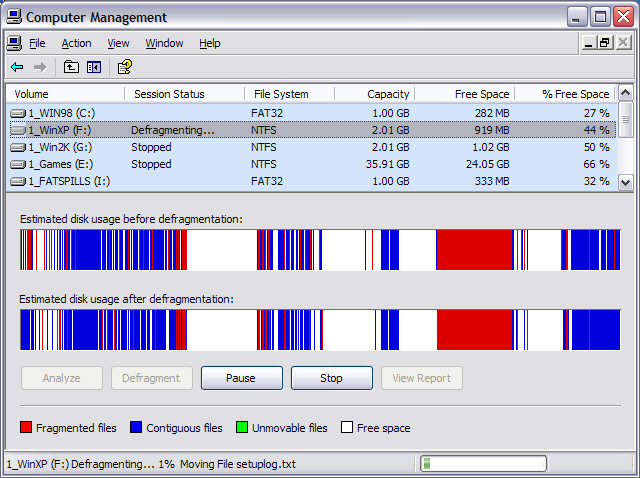Image resolution: width=640 pixels, height=478 pixels.
Task: Click the View Report button
Action: click(x=422, y=378)
